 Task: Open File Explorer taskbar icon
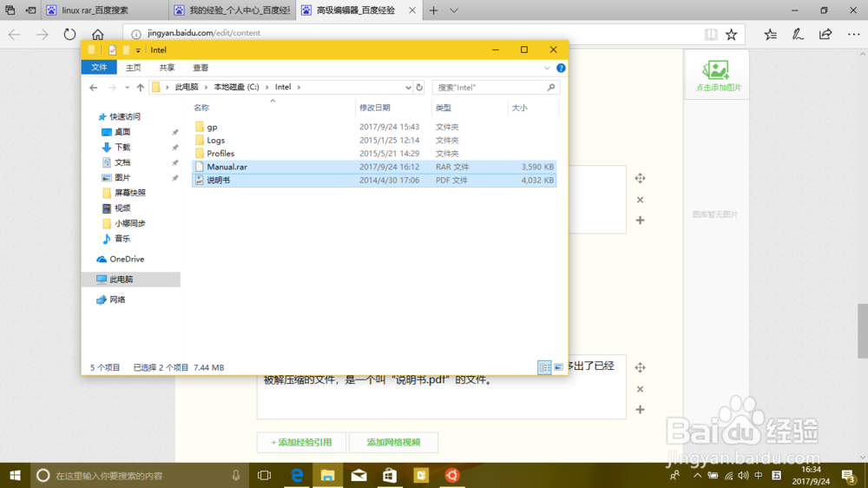pos(328,475)
